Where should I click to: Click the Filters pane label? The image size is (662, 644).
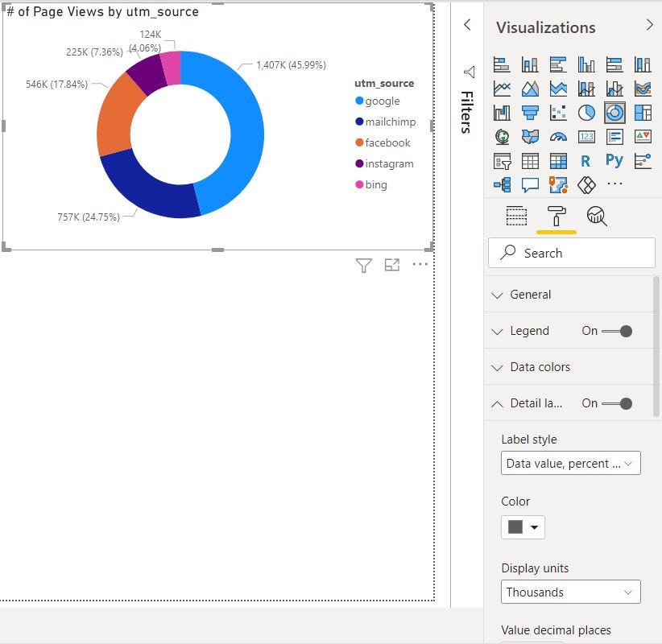point(466,112)
